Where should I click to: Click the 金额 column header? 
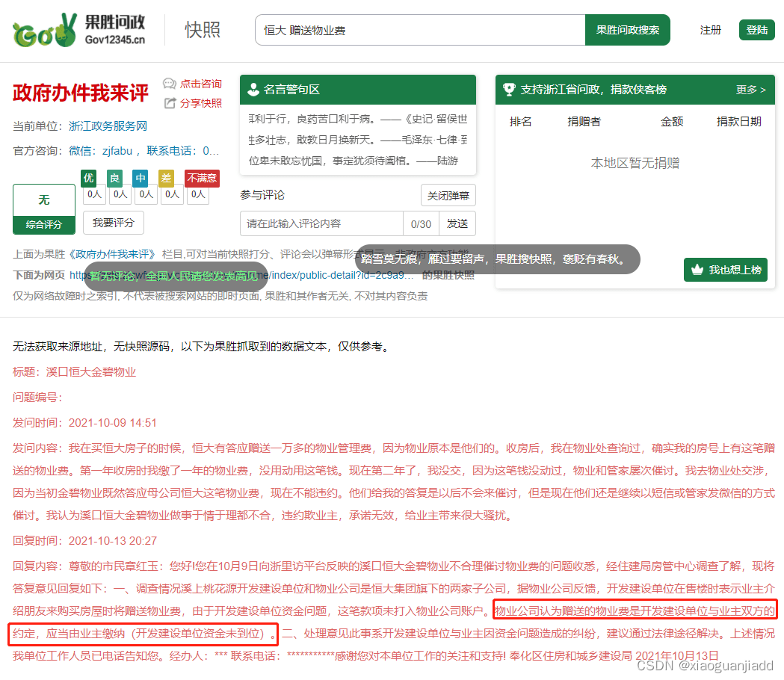click(671, 122)
